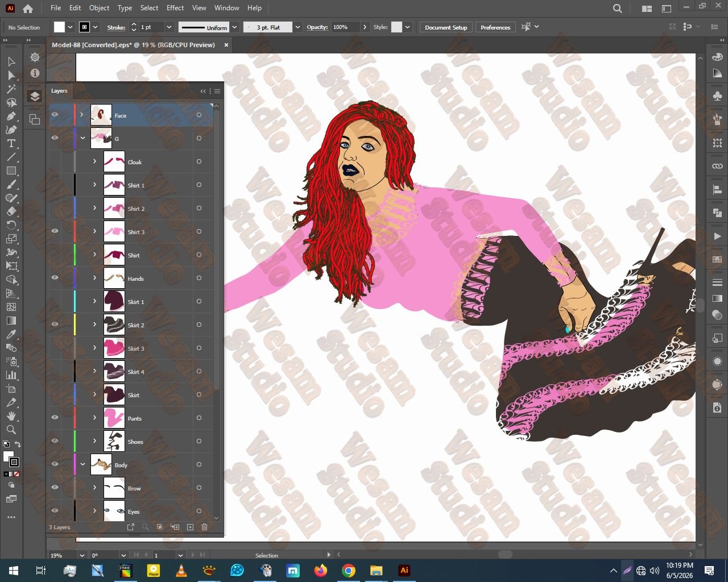The width and height of the screenshot is (728, 582).
Task: Collapse the G layer group
Action: pyautogui.click(x=82, y=138)
